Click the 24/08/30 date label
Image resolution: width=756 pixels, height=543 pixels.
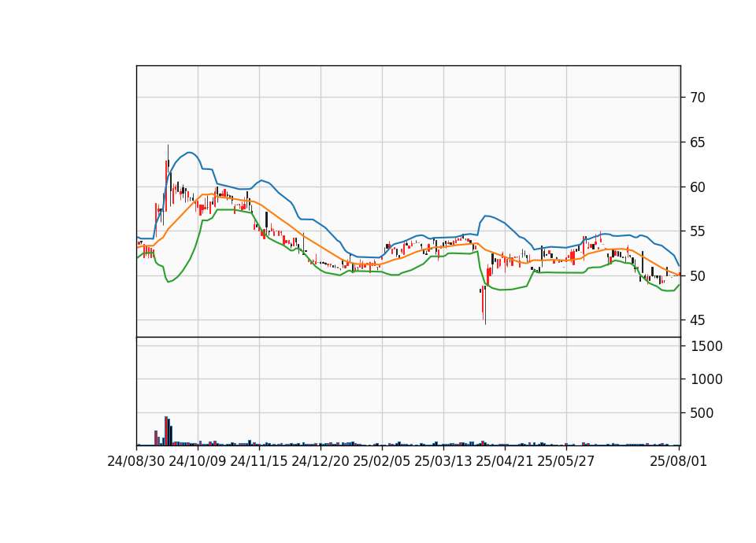[x=136, y=462]
